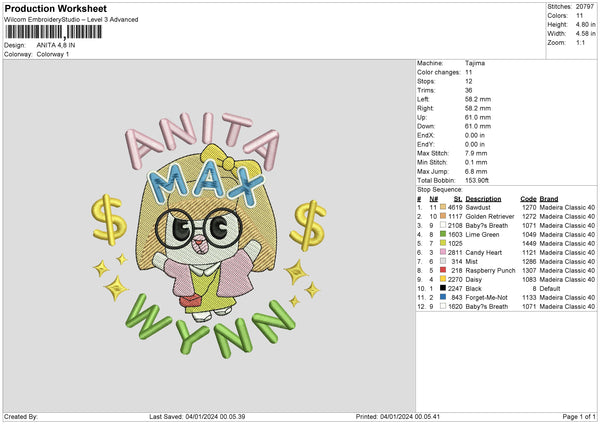Click the Raspberry Punch description text
The width and height of the screenshot is (600, 424).
click(x=490, y=271)
